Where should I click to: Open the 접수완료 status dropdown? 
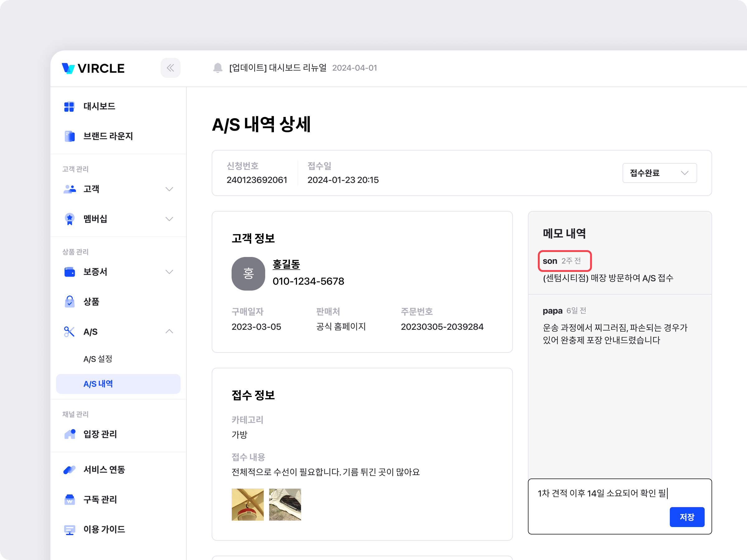click(659, 173)
